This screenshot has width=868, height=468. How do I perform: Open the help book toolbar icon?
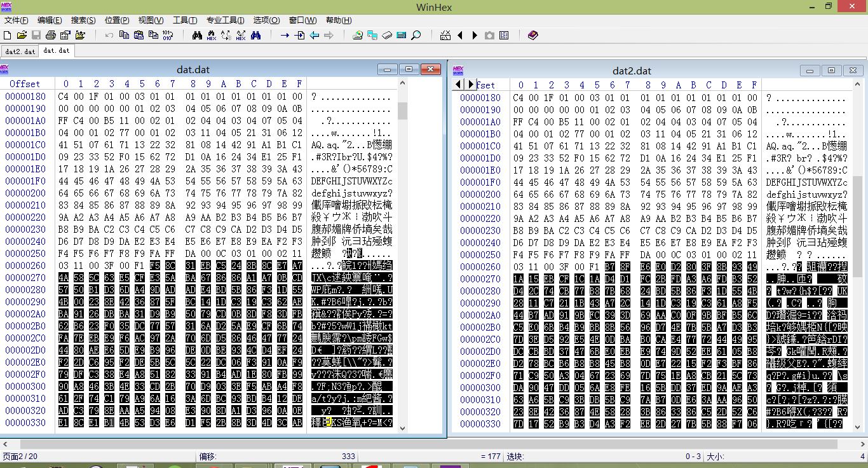point(532,35)
